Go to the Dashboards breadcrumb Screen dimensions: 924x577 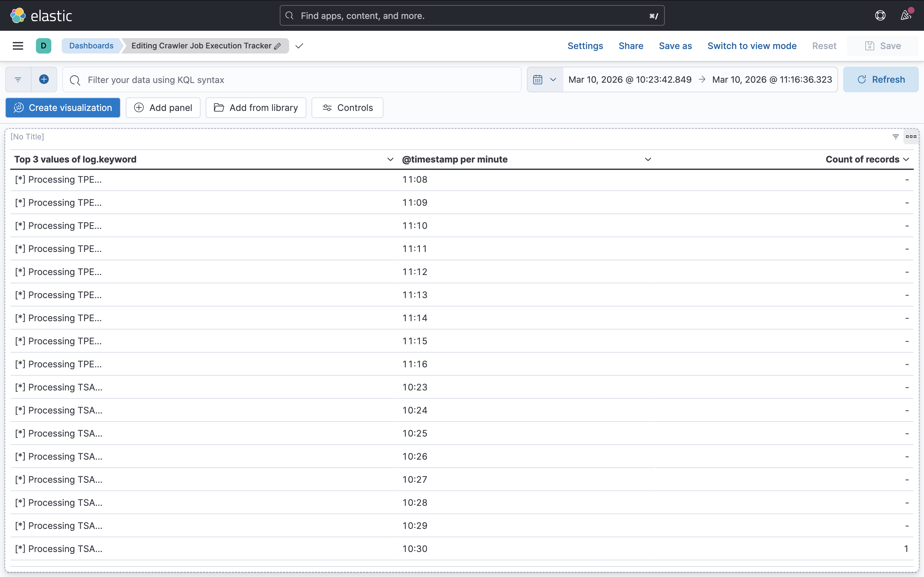[91, 46]
